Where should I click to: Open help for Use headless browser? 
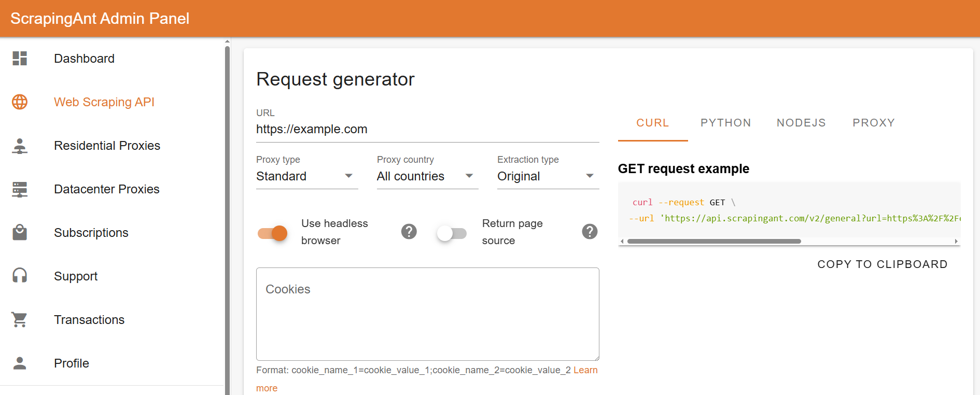click(409, 232)
